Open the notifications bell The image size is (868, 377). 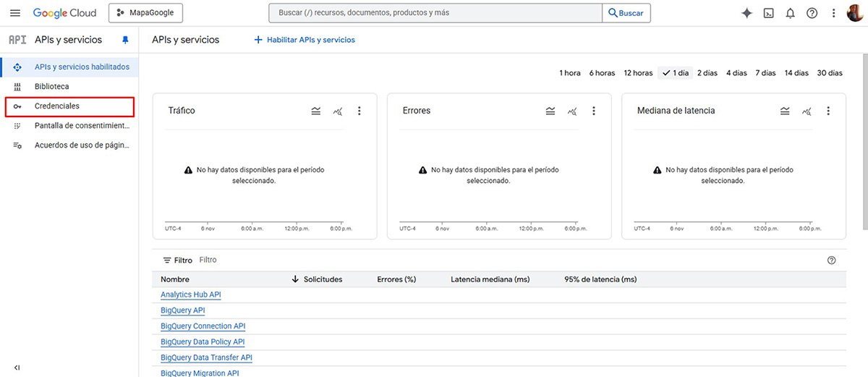point(791,13)
